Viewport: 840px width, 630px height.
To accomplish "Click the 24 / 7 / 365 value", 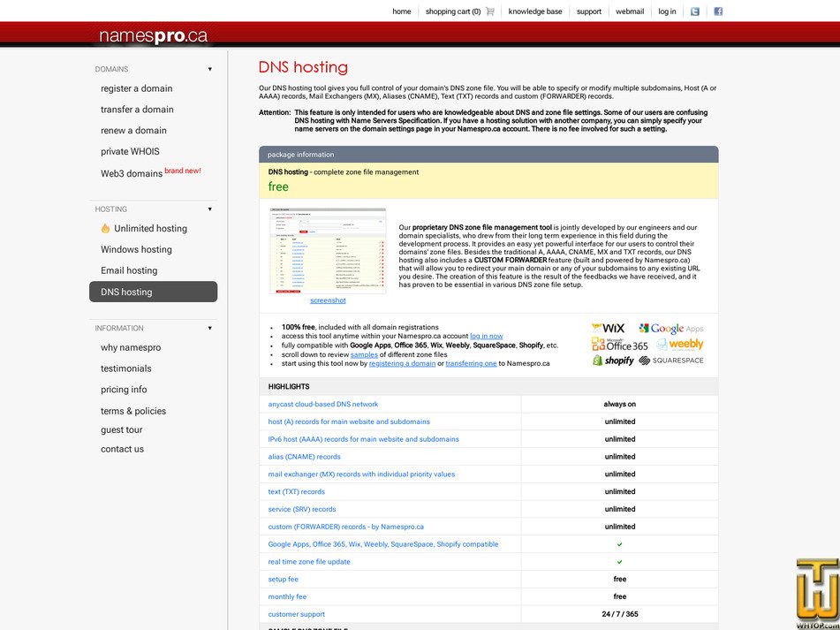I will pyautogui.click(x=620, y=614).
